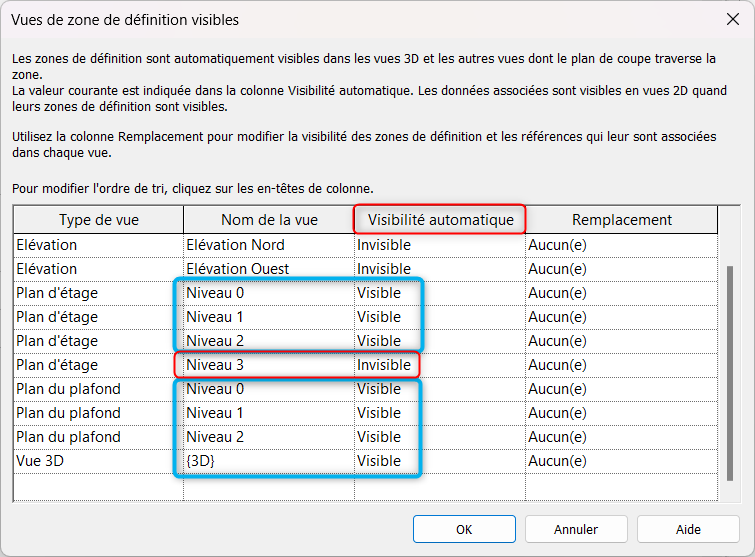Select the {3D} view name cell
755x557 pixels.
(268, 461)
